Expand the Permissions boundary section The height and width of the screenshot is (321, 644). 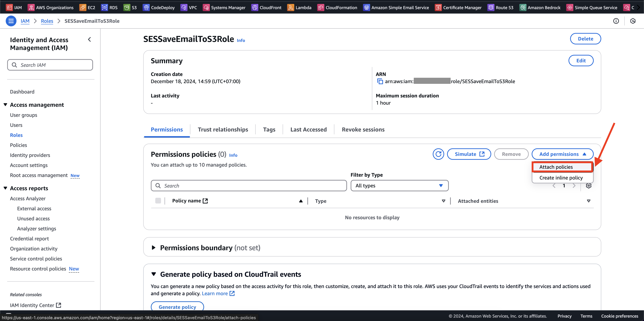click(x=153, y=248)
